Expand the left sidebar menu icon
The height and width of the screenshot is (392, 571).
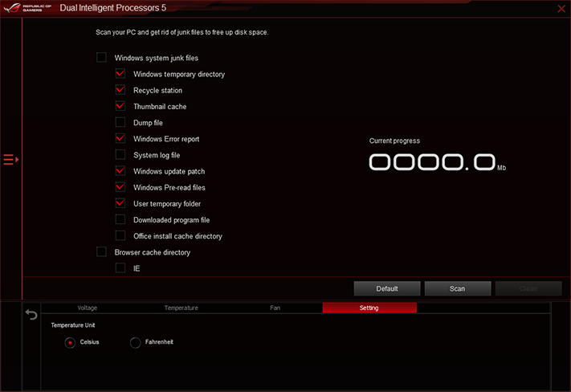pos(11,160)
